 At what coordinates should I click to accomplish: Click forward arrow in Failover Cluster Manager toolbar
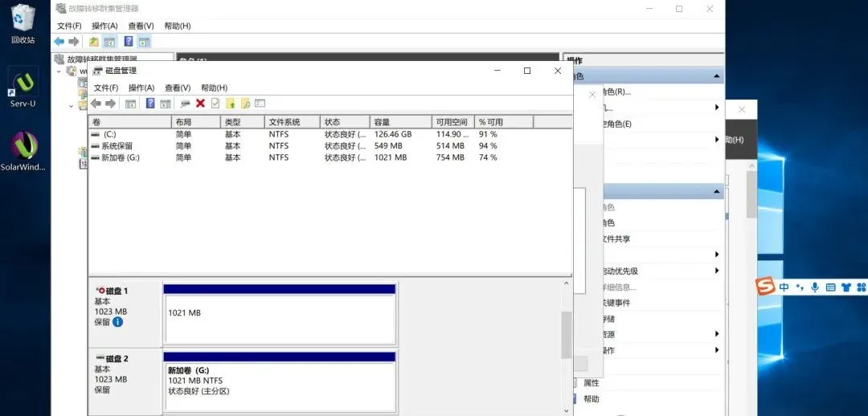pyautogui.click(x=74, y=42)
